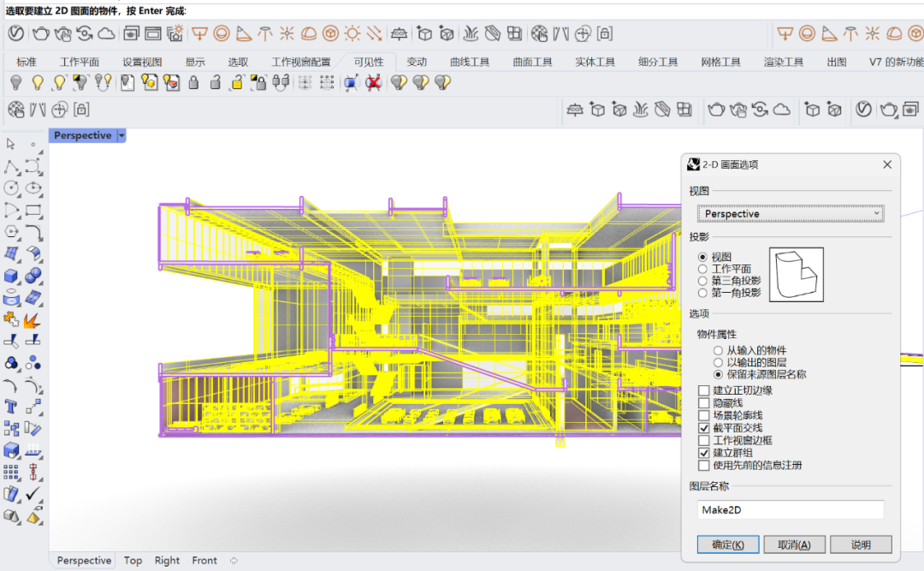
Task: Click the rectangular array grid icon in sidebar
Action: 11,472
